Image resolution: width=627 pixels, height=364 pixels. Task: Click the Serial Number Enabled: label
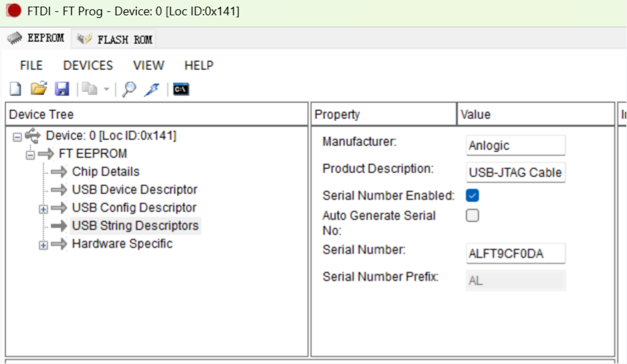(x=388, y=196)
